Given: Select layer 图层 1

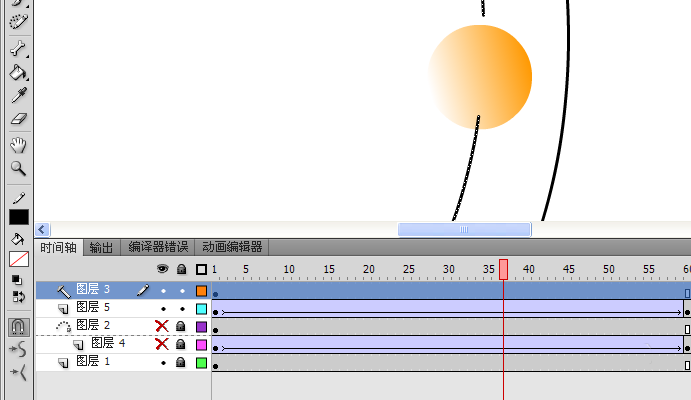Looking at the screenshot, I should coord(93,362).
